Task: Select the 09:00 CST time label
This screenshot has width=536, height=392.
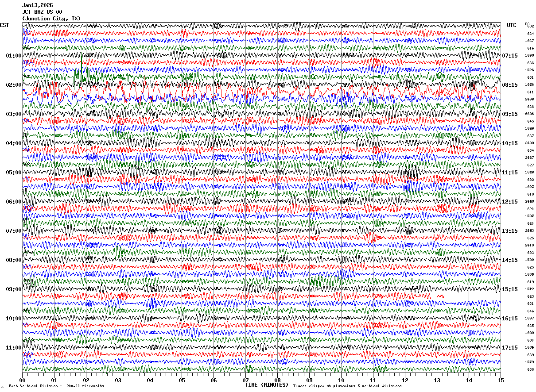Action: point(14,289)
